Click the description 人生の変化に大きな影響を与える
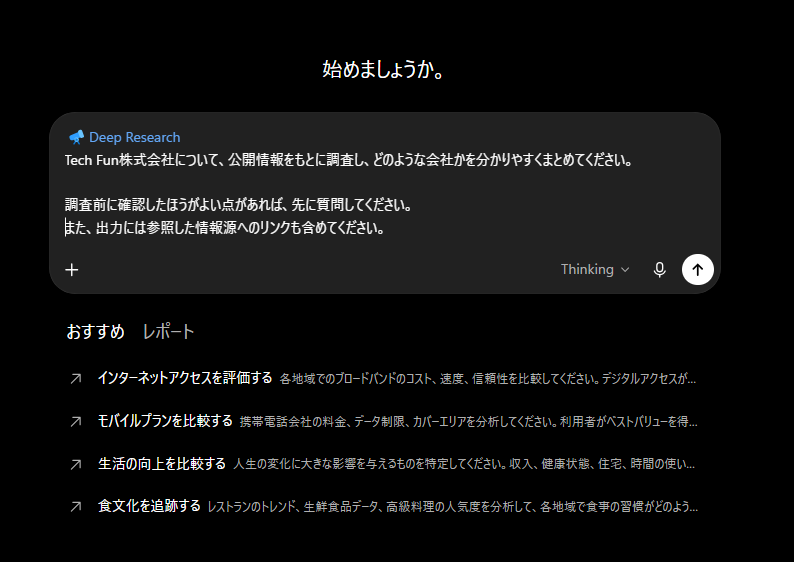 [x=464, y=464]
